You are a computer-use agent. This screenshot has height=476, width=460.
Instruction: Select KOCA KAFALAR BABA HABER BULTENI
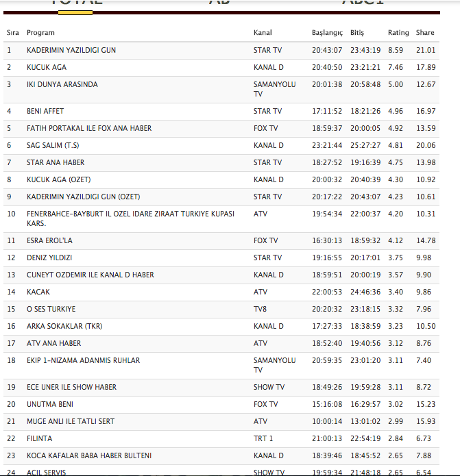(89, 455)
